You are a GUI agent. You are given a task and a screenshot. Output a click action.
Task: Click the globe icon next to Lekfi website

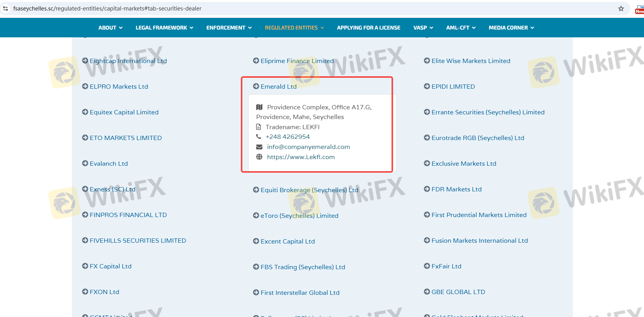pos(259,157)
